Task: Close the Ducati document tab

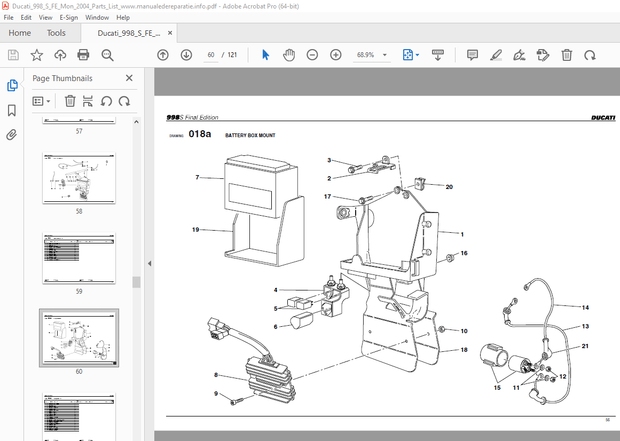Action: (x=170, y=33)
